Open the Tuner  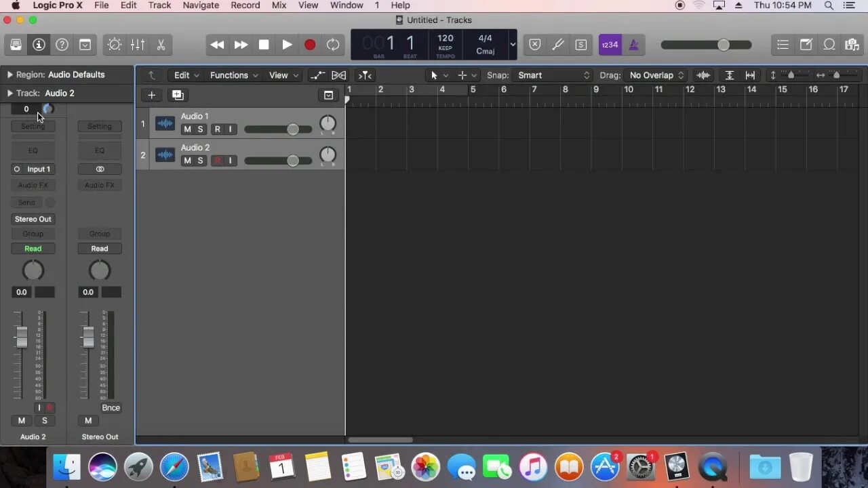[558, 45]
